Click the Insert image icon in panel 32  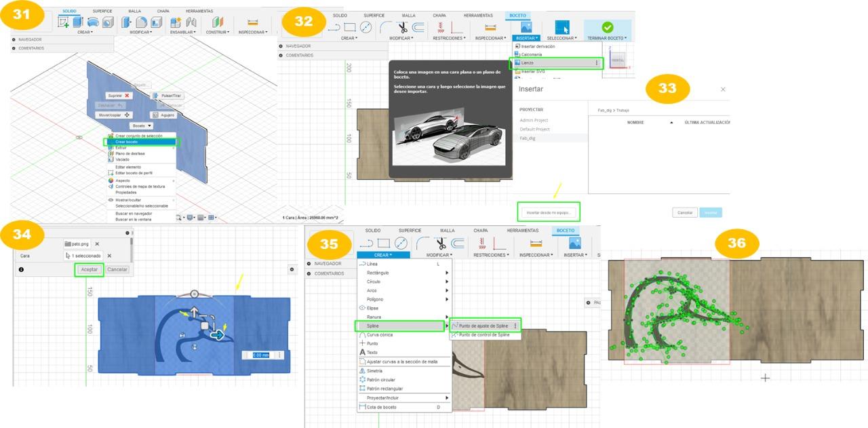[x=527, y=27]
